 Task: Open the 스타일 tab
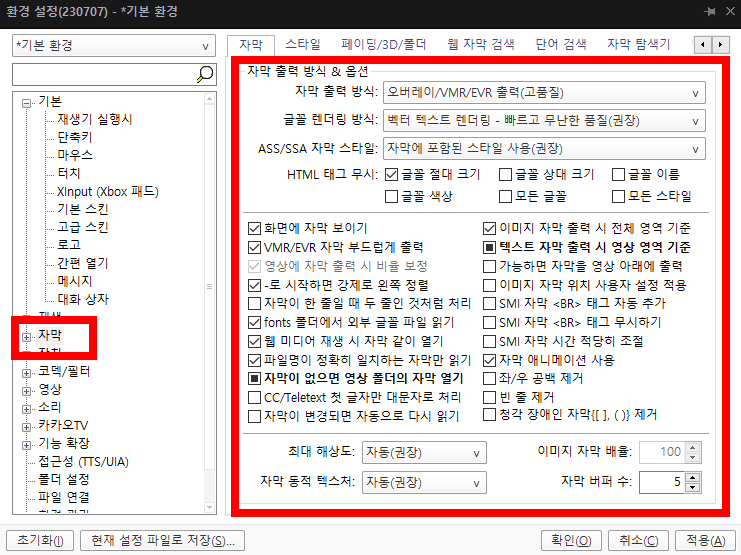302,44
